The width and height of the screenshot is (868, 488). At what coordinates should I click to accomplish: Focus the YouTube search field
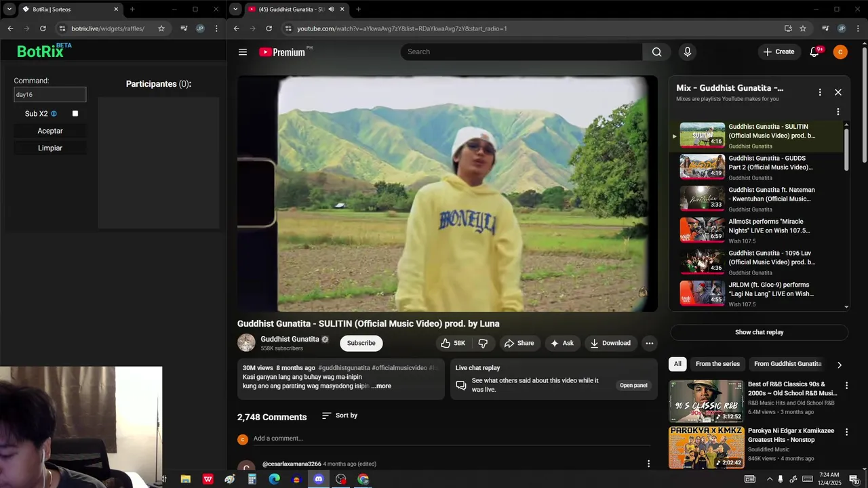(x=521, y=52)
